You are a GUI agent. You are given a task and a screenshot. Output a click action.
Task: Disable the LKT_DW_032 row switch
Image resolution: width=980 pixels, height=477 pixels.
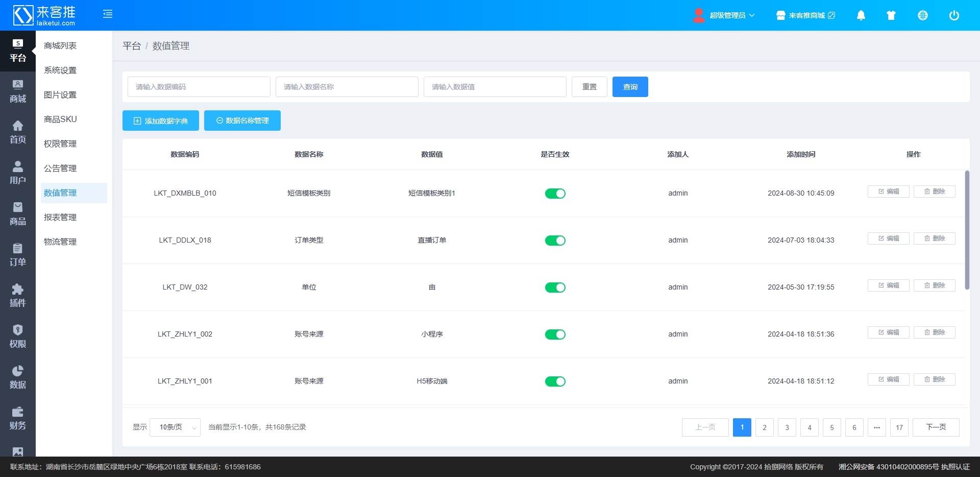555,288
